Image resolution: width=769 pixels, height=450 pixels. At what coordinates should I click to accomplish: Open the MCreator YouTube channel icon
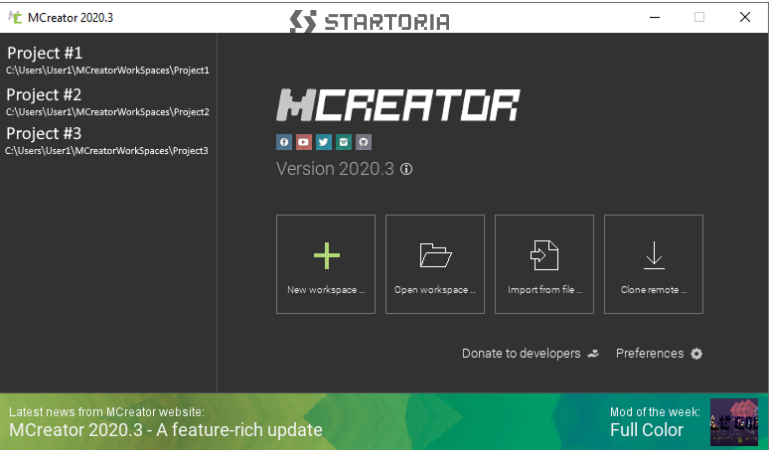coord(304,142)
